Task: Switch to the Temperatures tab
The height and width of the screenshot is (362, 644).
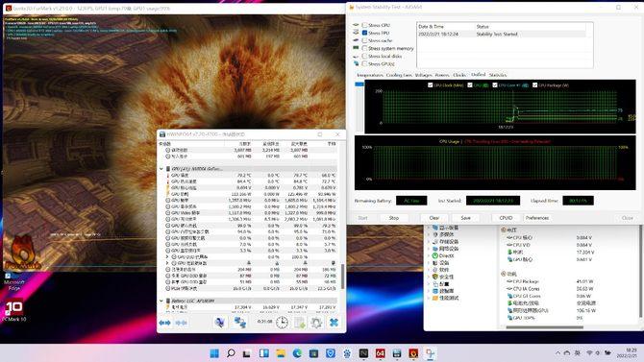Action: click(x=370, y=75)
